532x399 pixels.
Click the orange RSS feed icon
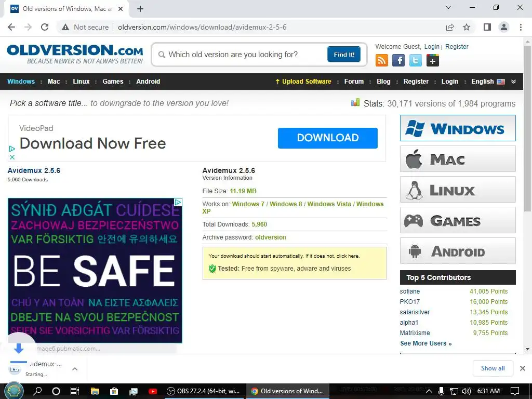(382, 60)
